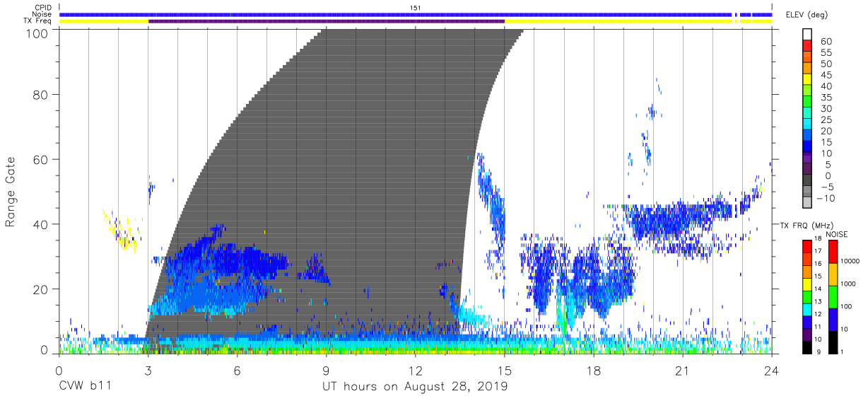Select the red ELEV colorbar swatch near 60

pos(807,45)
